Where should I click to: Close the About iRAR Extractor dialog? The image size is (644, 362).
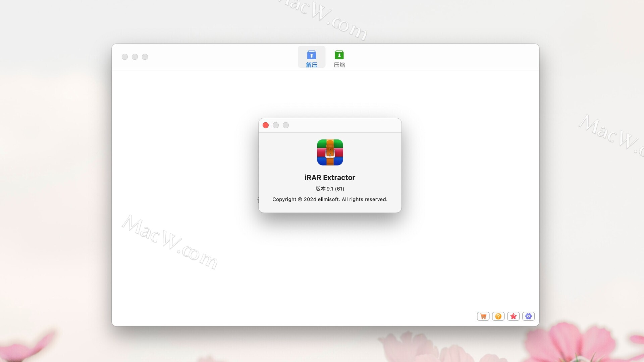coord(266,125)
